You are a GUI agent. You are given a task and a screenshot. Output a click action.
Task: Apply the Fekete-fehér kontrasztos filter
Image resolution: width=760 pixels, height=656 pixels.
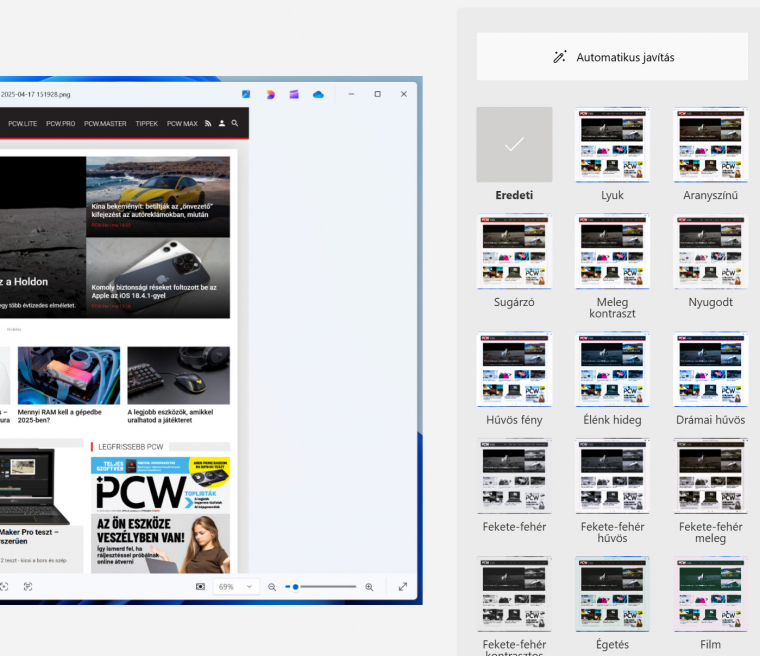(514, 594)
